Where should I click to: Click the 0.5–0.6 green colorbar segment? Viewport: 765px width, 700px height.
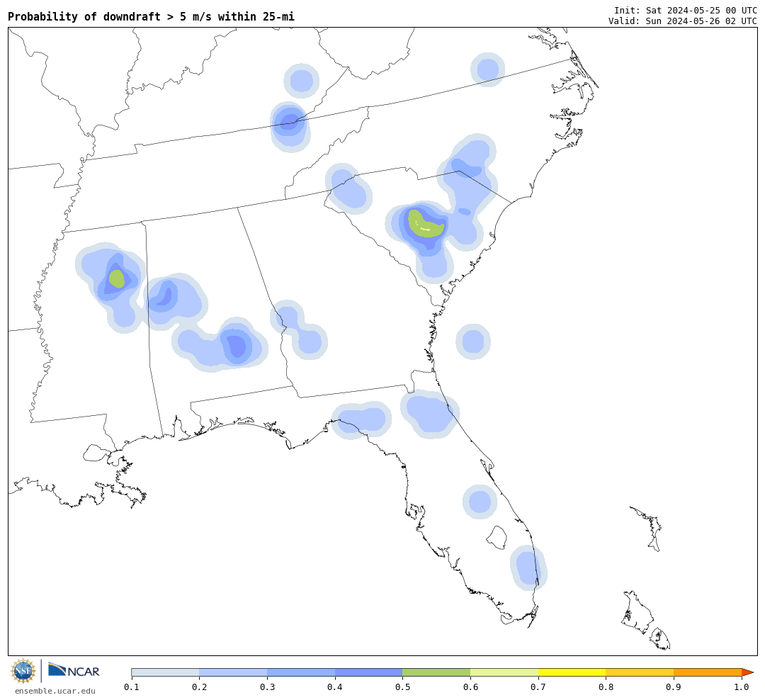tap(436, 672)
